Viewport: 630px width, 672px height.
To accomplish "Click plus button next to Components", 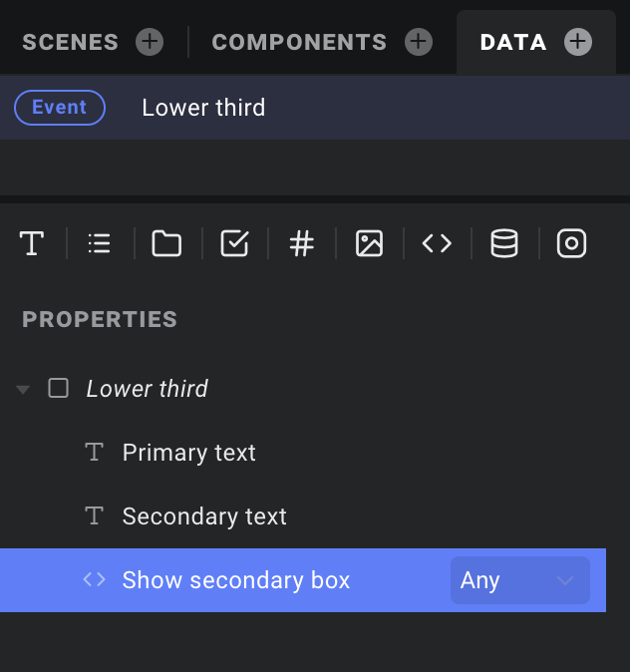I will coord(419,42).
